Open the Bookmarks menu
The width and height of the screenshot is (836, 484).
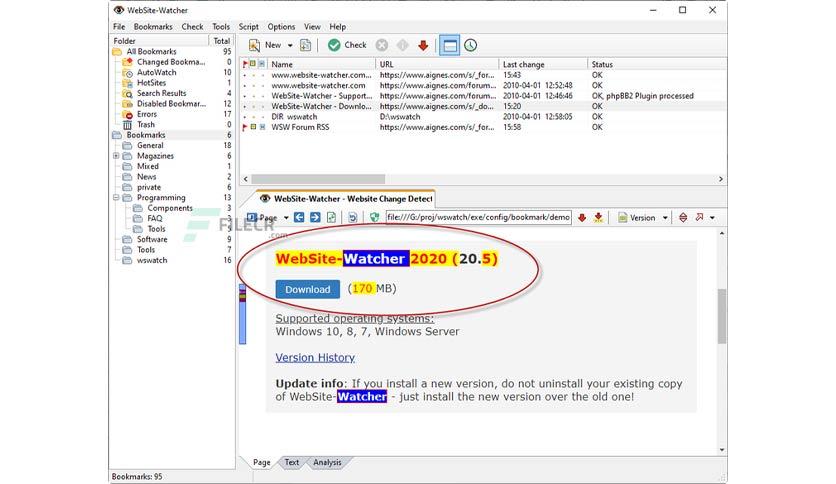153,27
